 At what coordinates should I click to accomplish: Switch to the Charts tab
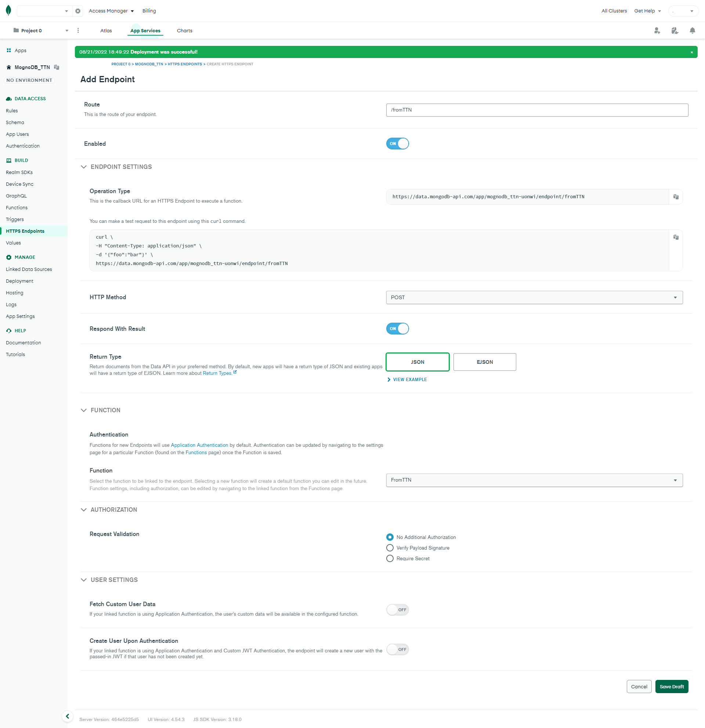(x=184, y=31)
